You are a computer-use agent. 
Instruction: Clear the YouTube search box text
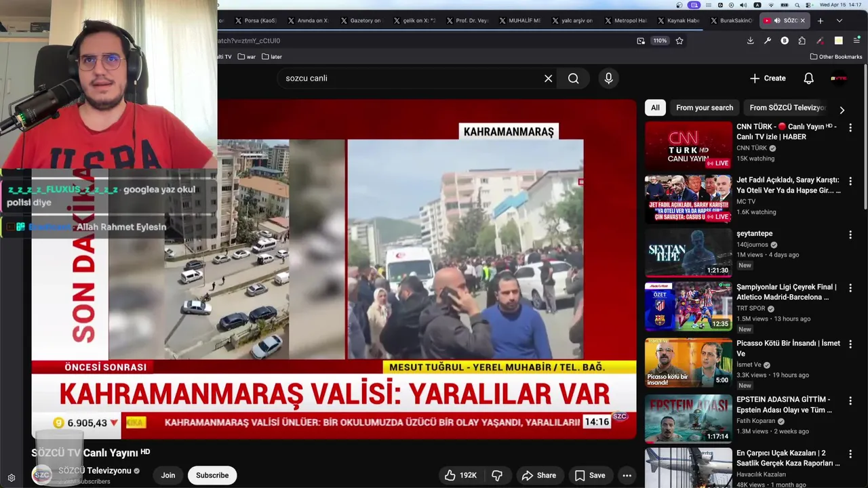pyautogui.click(x=548, y=79)
